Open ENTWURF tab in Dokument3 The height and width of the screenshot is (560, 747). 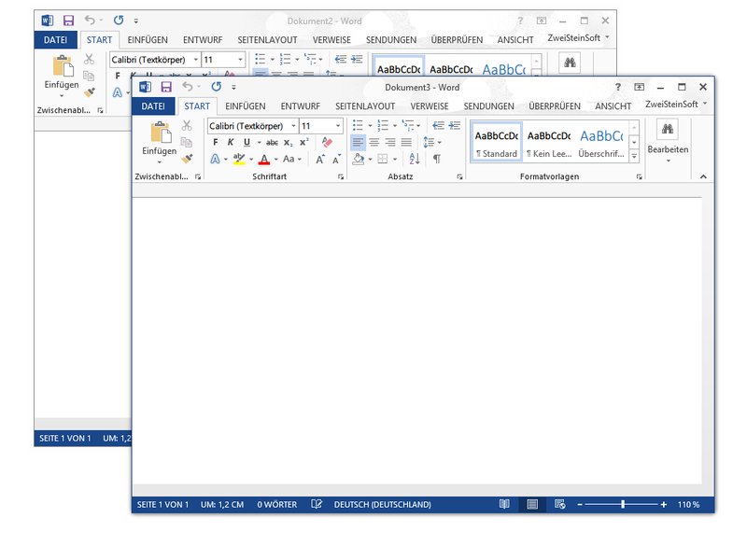pyautogui.click(x=300, y=106)
